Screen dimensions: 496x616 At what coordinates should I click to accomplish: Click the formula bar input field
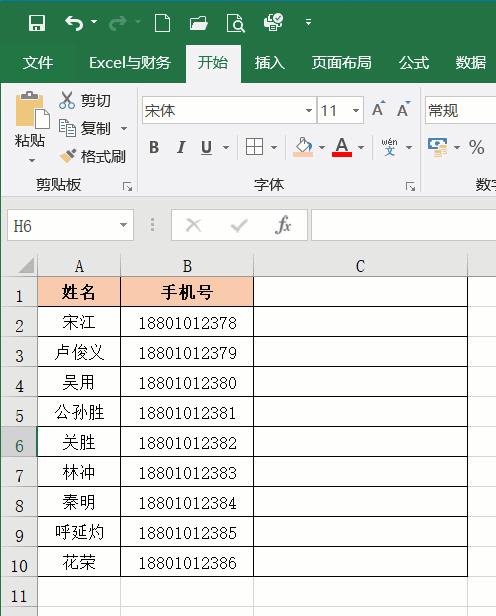[x=404, y=225]
